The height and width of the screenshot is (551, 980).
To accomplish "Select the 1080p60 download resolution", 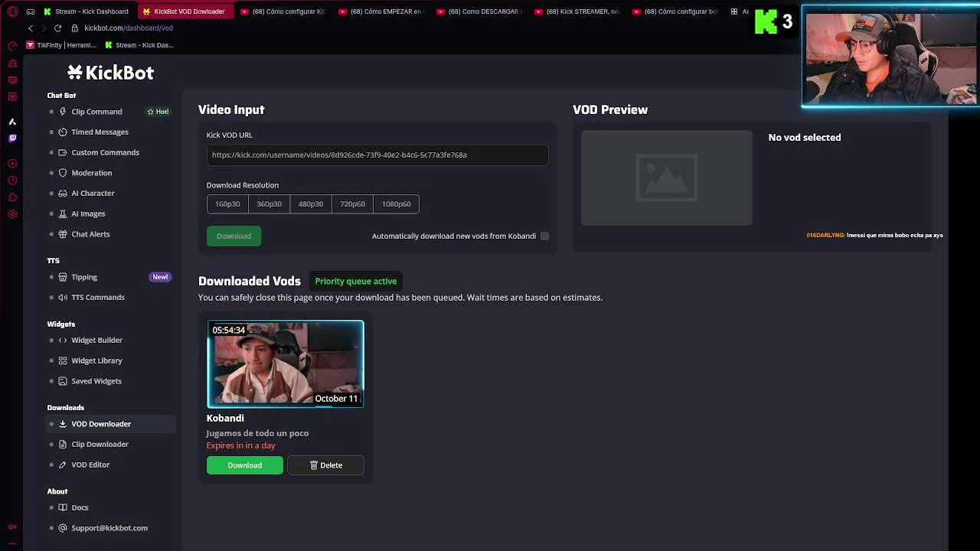I will [x=396, y=204].
